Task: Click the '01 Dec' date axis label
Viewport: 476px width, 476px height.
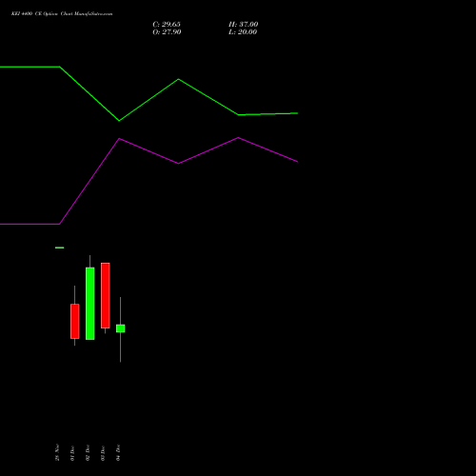Action: coord(72,453)
